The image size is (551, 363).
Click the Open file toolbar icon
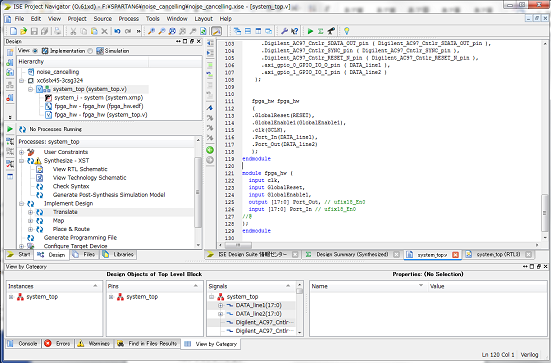[24, 31]
